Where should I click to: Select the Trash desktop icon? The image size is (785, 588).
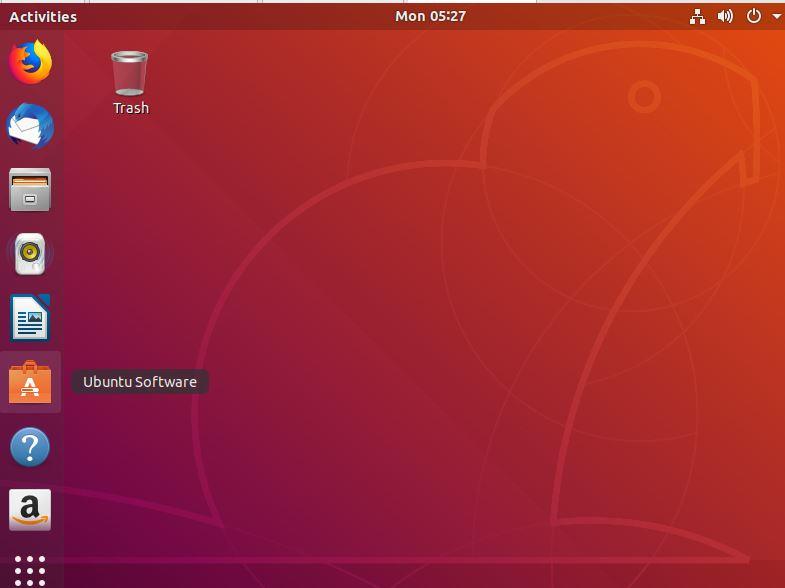130,73
